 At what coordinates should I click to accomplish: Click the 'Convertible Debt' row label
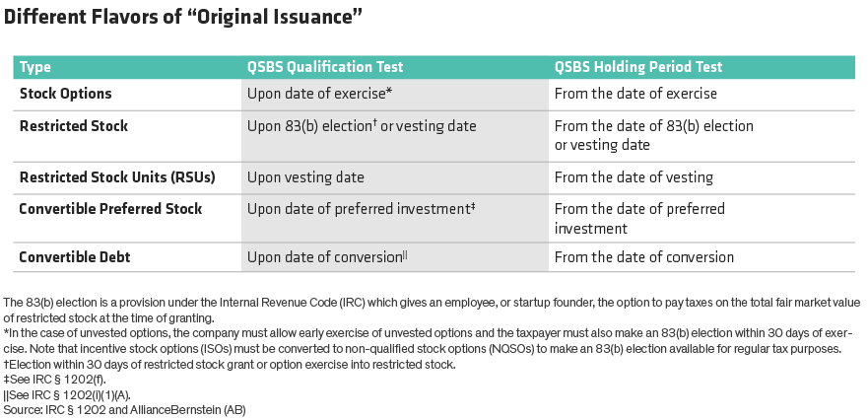click(x=75, y=257)
